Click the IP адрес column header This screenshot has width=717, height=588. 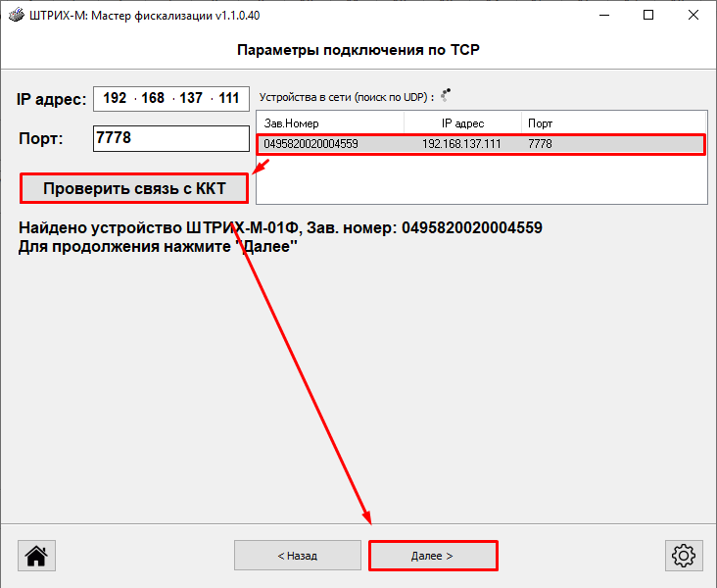(462, 123)
